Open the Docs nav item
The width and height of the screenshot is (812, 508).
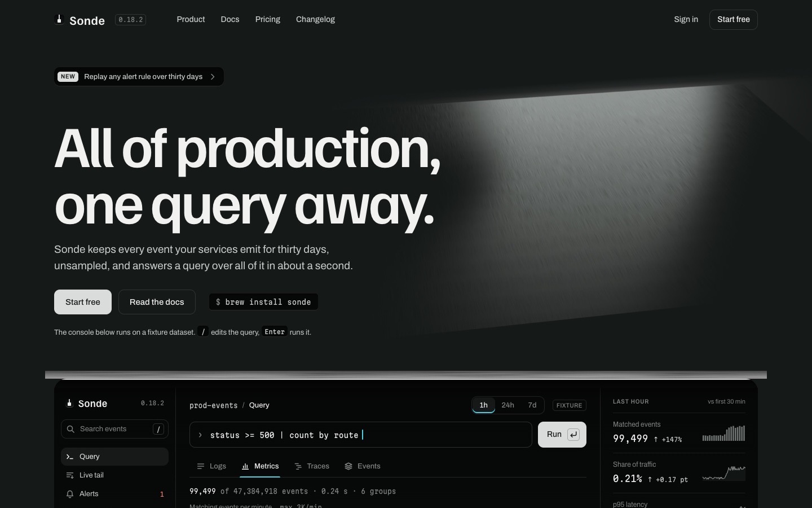coord(230,19)
